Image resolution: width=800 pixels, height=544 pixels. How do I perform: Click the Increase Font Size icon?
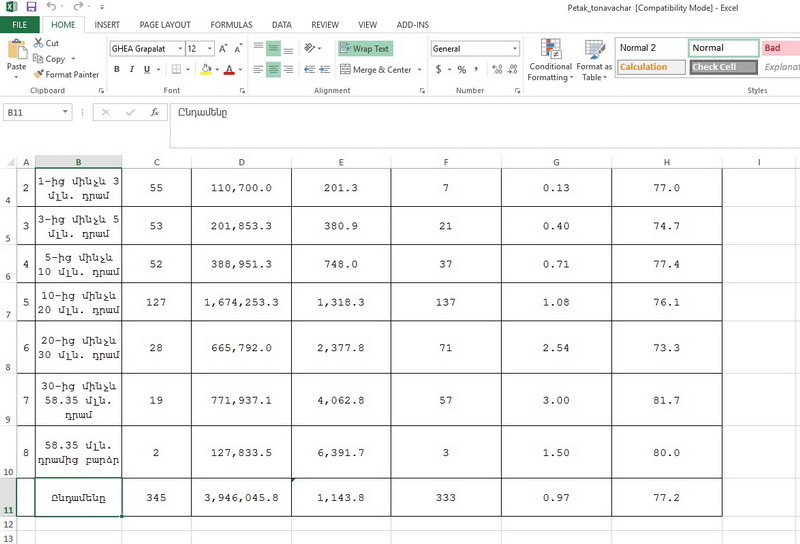223,48
